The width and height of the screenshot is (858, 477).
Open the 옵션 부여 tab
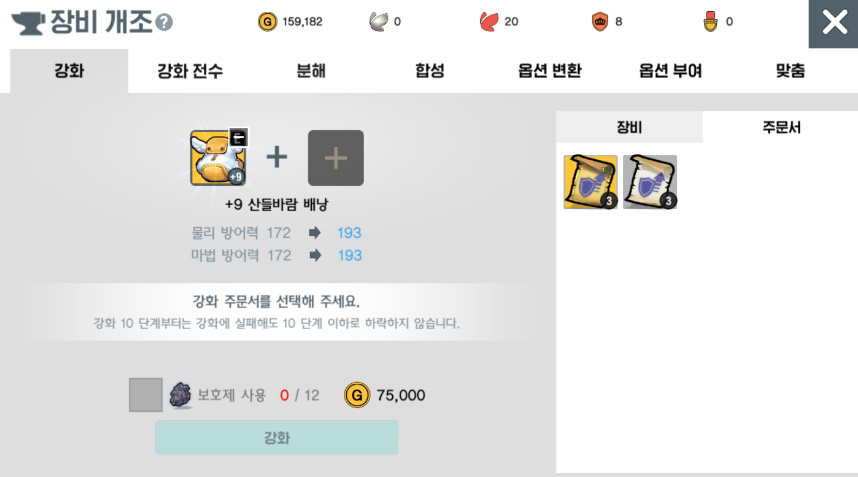pyautogui.click(x=670, y=71)
